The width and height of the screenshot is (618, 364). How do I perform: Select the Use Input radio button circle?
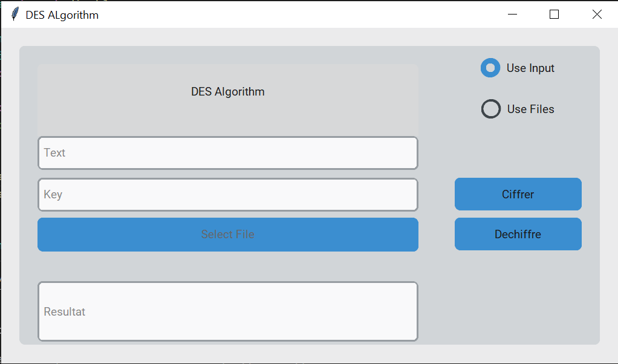(x=490, y=68)
